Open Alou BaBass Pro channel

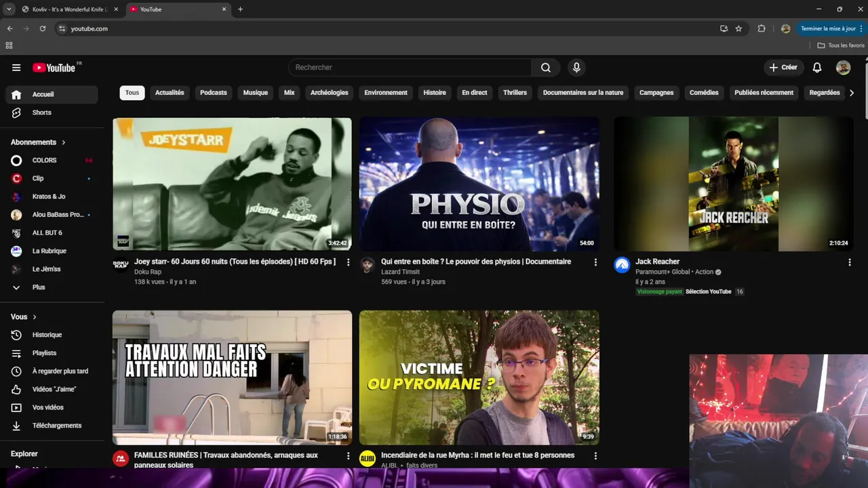coord(52,215)
